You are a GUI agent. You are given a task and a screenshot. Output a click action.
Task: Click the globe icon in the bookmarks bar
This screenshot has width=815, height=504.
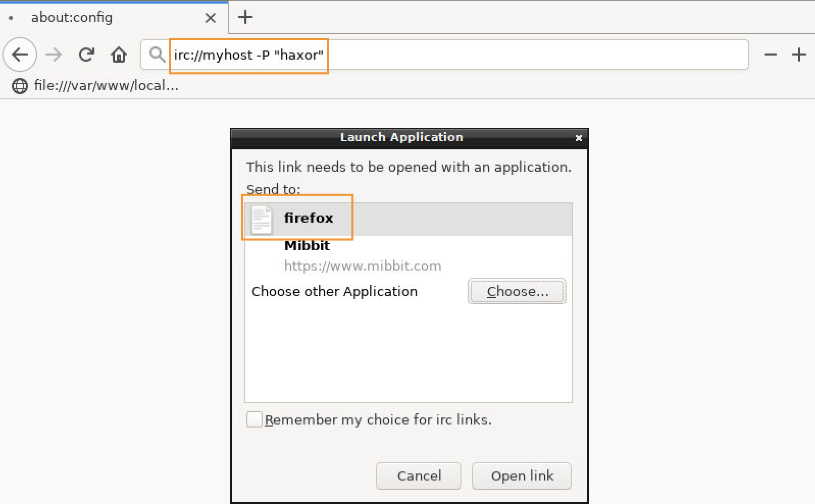(20, 86)
